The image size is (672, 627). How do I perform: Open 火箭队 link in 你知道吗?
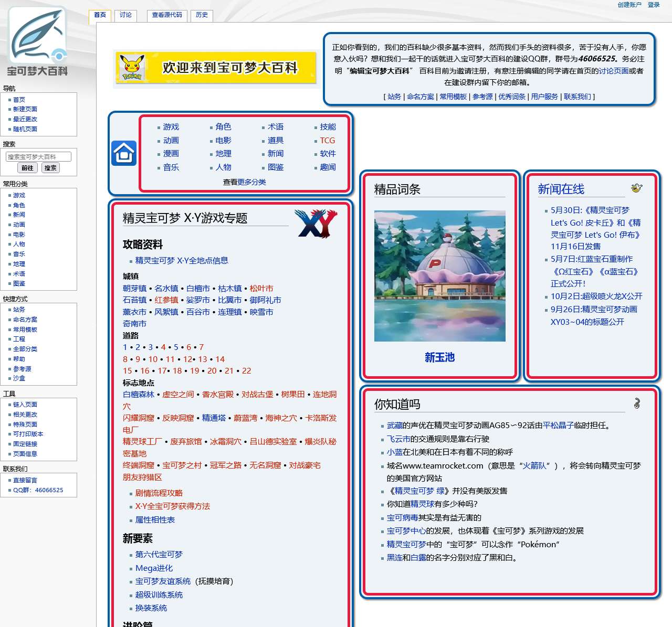pyautogui.click(x=535, y=466)
